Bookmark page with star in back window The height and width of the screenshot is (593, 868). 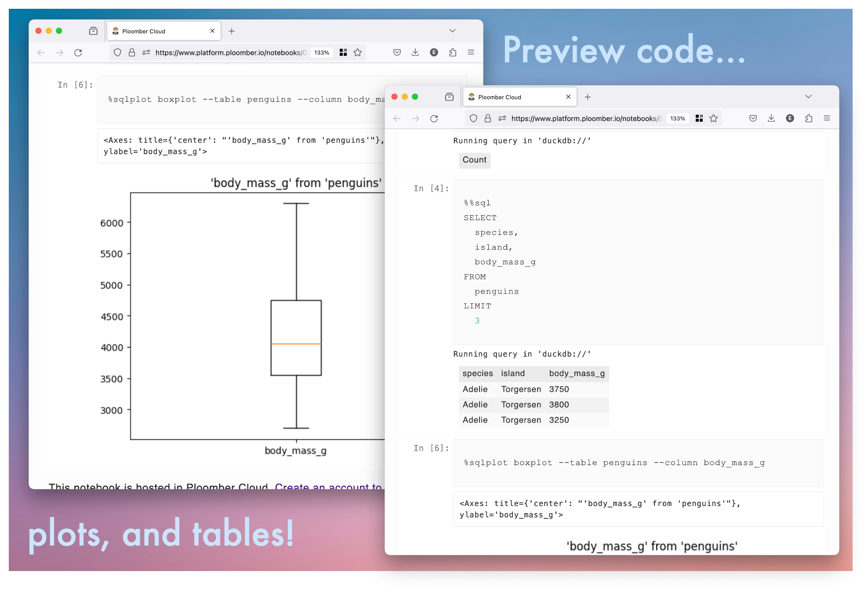(358, 53)
